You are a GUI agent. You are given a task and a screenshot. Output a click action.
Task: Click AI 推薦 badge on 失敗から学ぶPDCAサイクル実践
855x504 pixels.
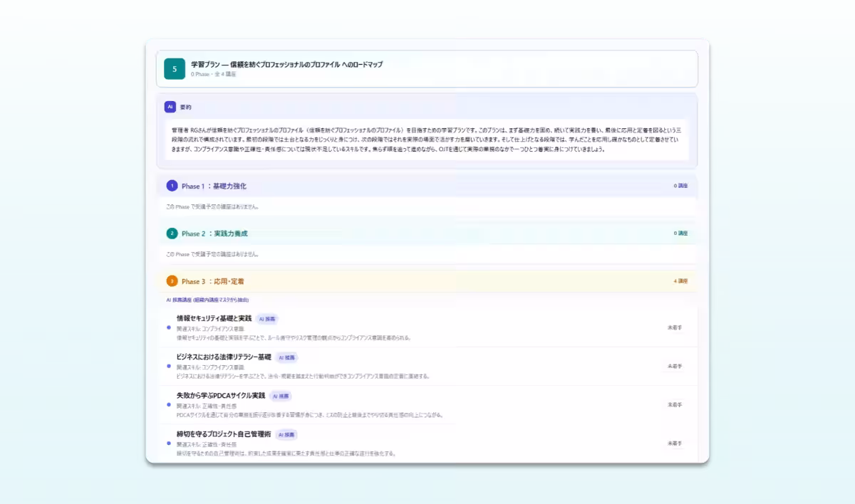[281, 396]
